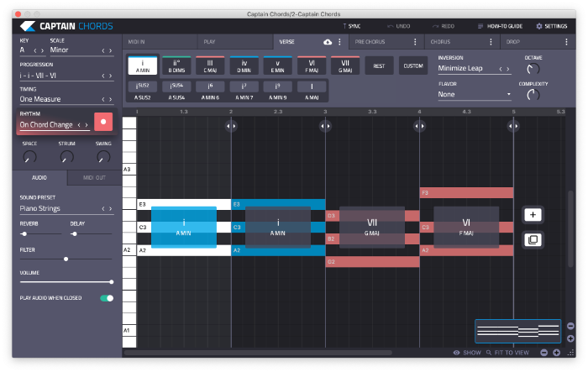588x372 pixels.
Task: Select next scale with right arrow
Action: click(x=110, y=50)
